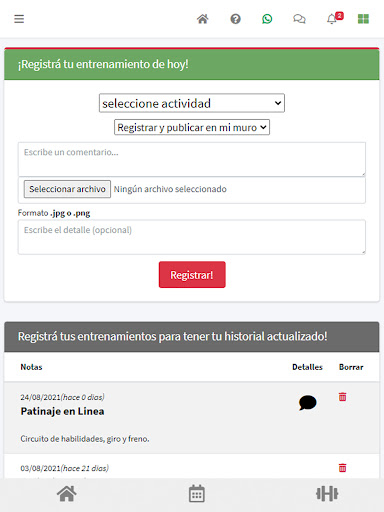Click 'Seleccionar archivo' button

pyautogui.click(x=67, y=189)
